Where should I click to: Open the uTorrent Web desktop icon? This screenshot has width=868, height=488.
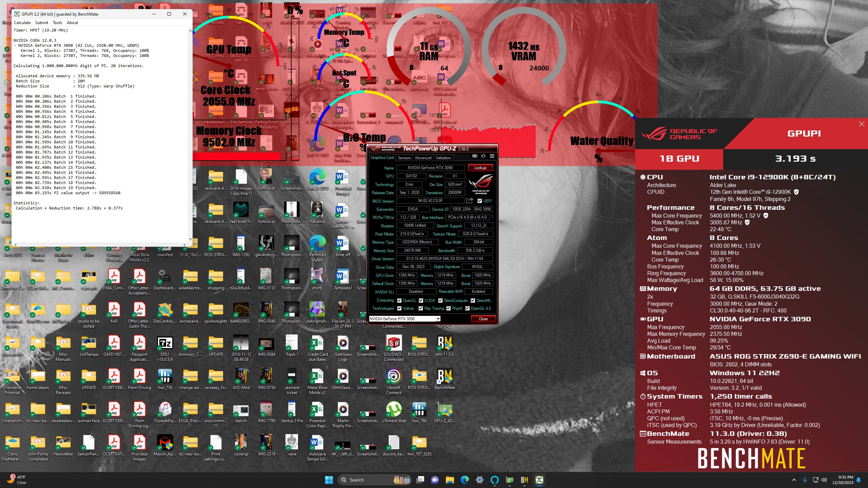coord(394,413)
